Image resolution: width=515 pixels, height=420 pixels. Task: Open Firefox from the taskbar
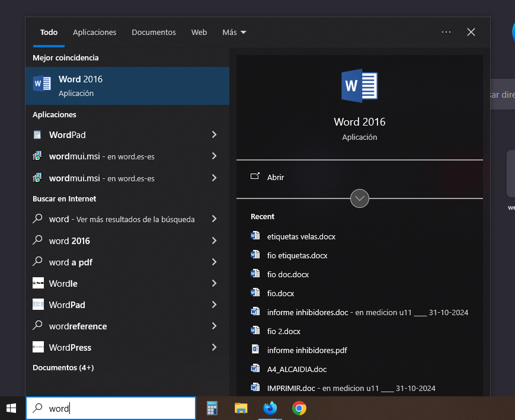[270, 408]
